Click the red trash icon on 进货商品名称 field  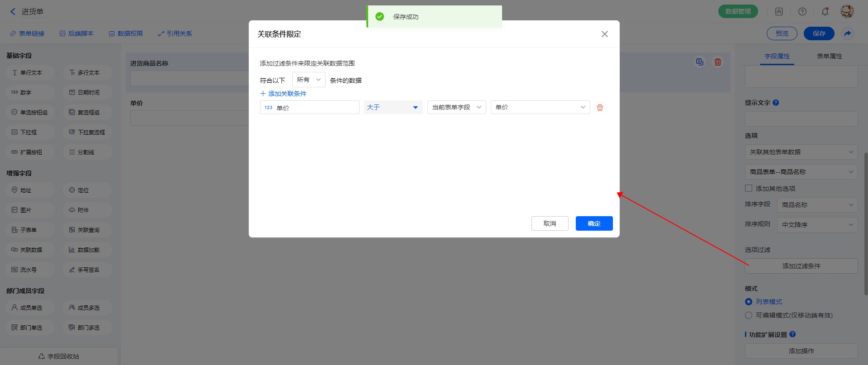pyautogui.click(x=717, y=62)
